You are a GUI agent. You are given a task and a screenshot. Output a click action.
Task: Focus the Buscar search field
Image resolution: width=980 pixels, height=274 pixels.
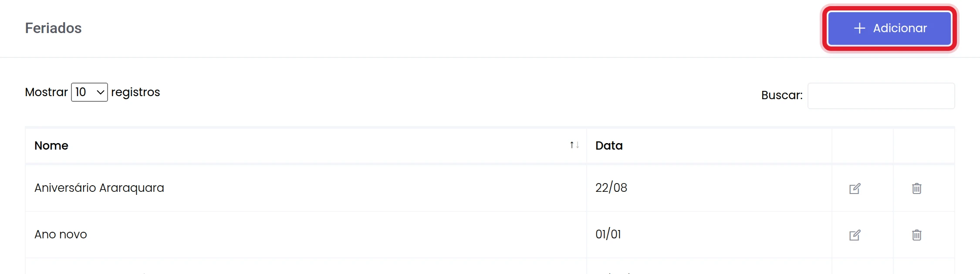coord(881,96)
